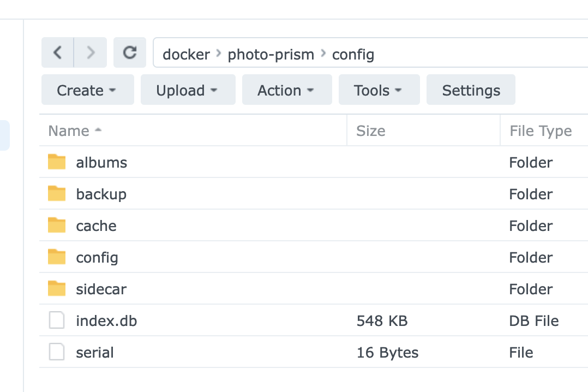The image size is (588, 392).
Task: Go back with the left arrow button
Action: pyautogui.click(x=57, y=52)
